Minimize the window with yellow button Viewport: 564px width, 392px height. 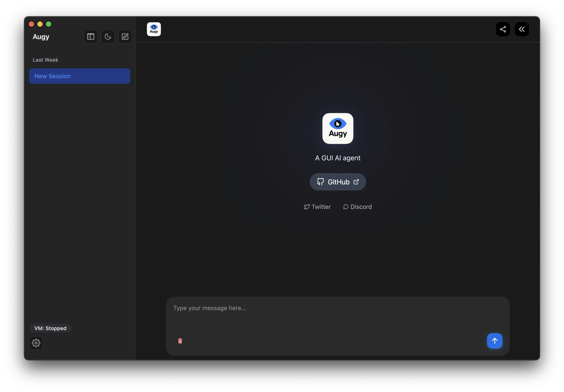pyautogui.click(x=40, y=24)
